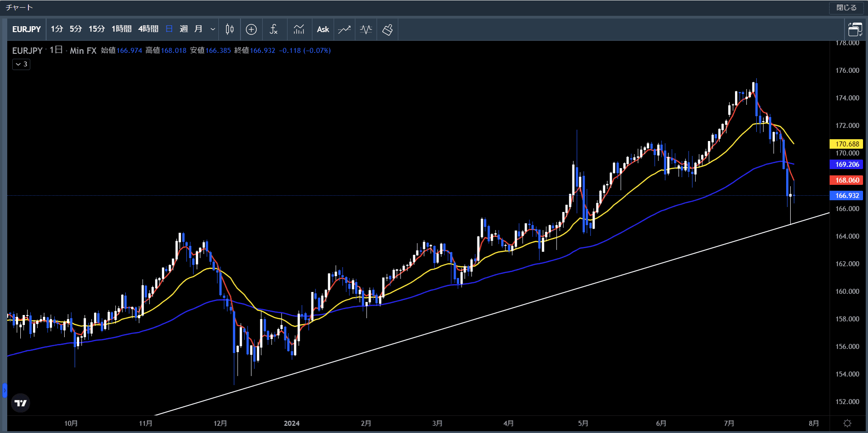
Task: Click the trend line chart icon
Action: tap(344, 29)
